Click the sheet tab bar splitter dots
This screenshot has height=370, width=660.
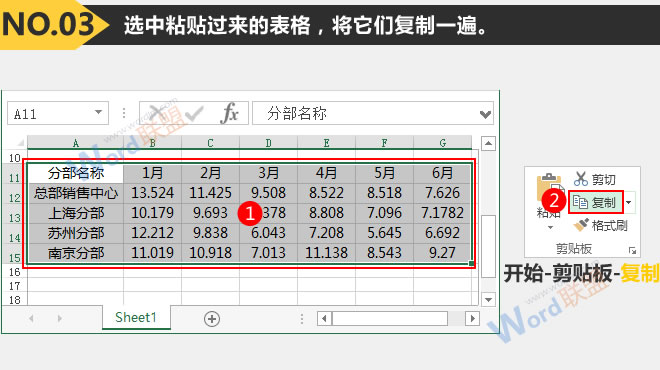tap(302, 319)
